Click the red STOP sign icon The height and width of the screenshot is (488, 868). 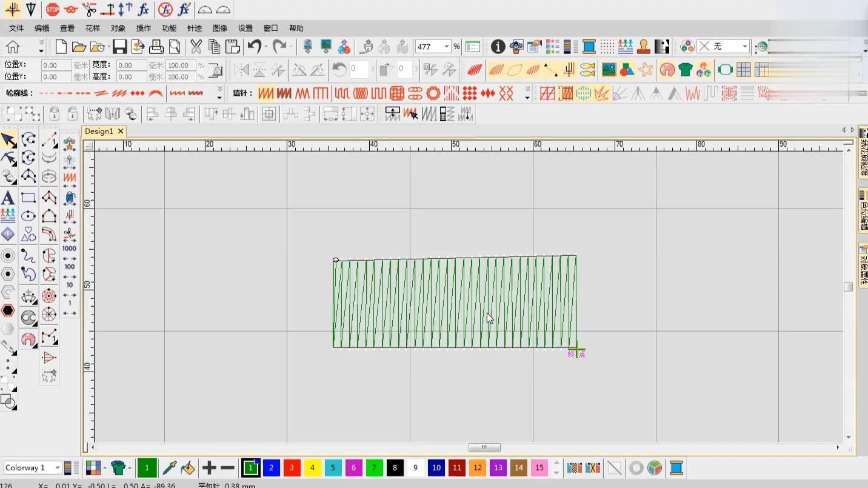(53, 10)
